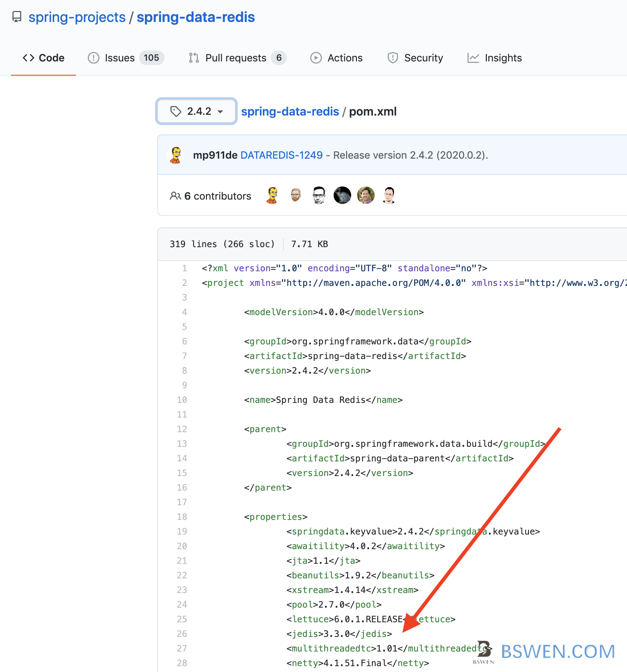Click the Pull requests merge icon
The width and height of the screenshot is (627, 672).
(x=194, y=58)
